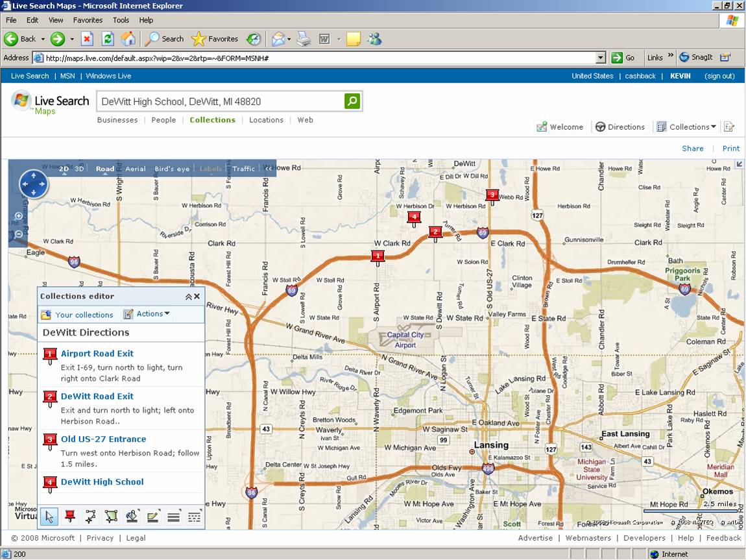
Task: Toggle Traffic overlay on map
Action: (244, 169)
